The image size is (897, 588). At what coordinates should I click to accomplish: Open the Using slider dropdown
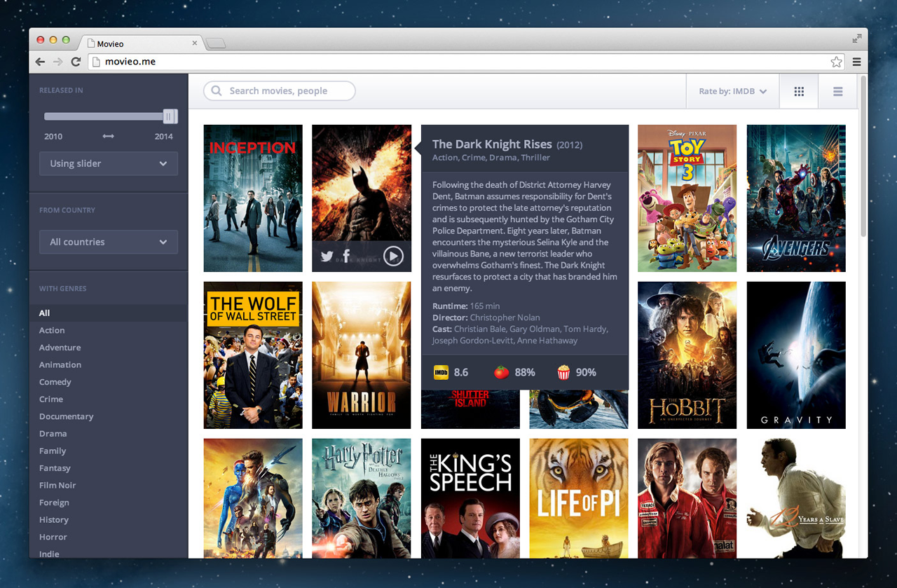(x=109, y=163)
